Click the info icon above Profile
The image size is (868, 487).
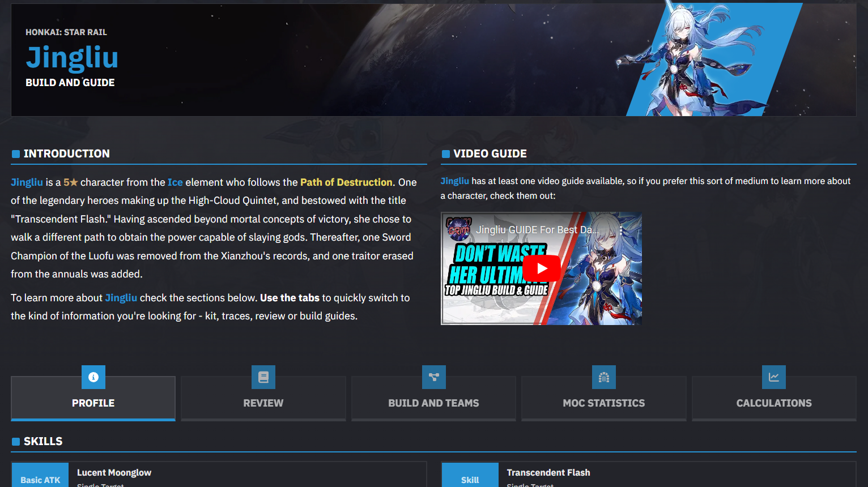[x=93, y=377]
